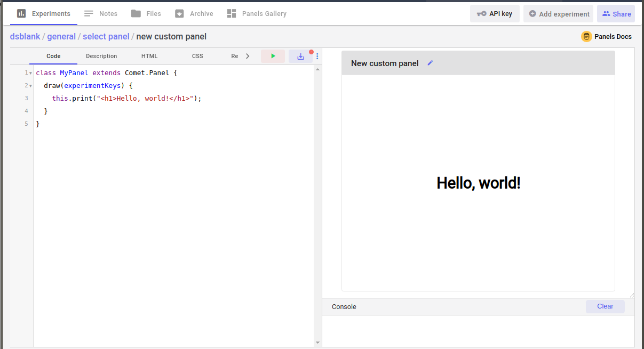Collapse the class MyPanel code fold arrow

[x=31, y=73]
